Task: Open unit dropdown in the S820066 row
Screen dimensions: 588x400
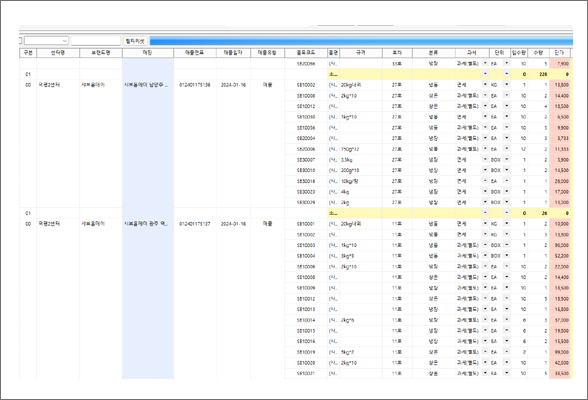Action: (x=507, y=63)
